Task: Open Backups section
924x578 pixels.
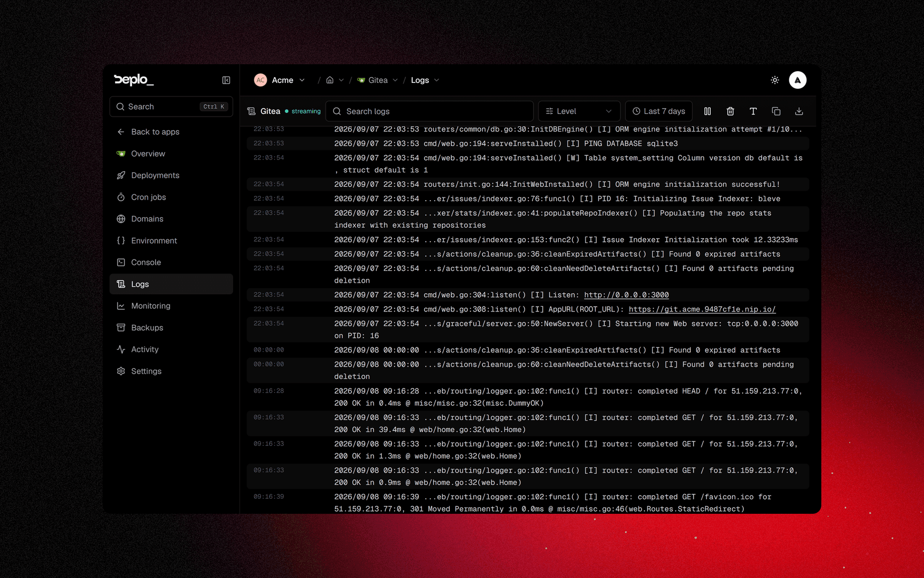Action: point(171,328)
